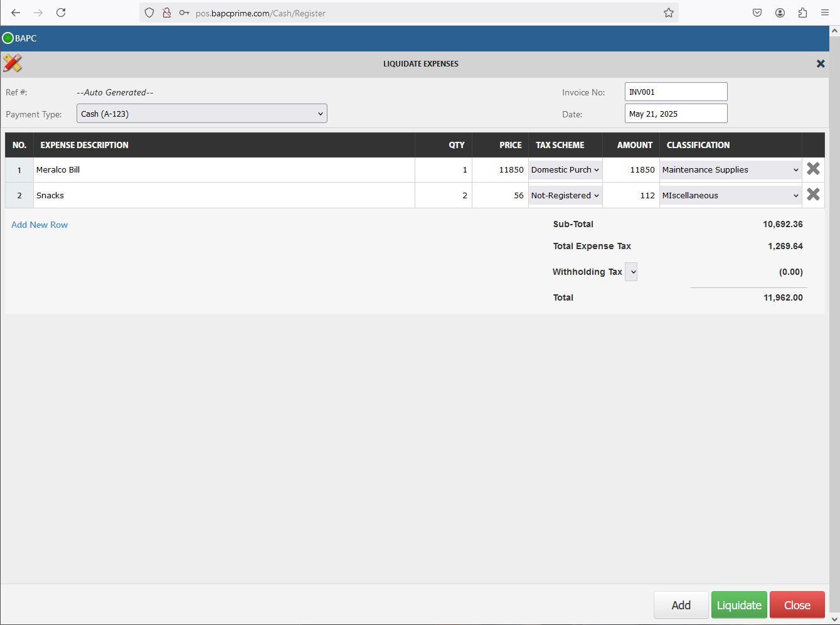The width and height of the screenshot is (840, 625).
Task: Change the Snacks classification dropdown
Action: (730, 196)
